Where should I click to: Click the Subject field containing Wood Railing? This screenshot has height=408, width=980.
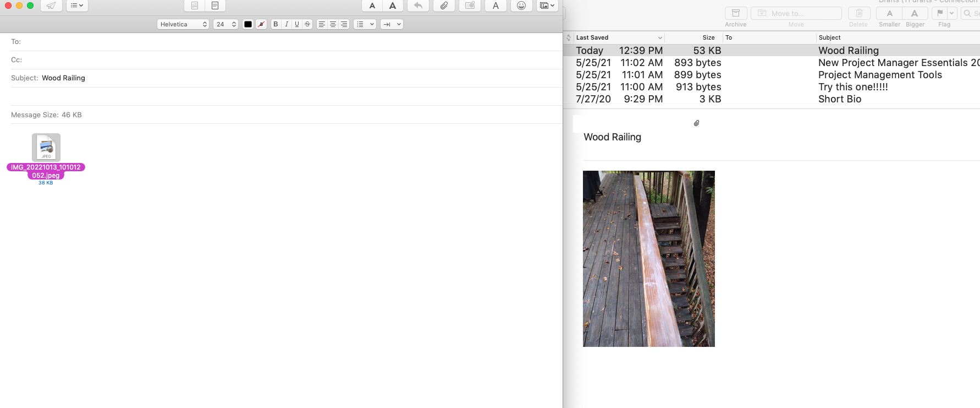pyautogui.click(x=301, y=78)
